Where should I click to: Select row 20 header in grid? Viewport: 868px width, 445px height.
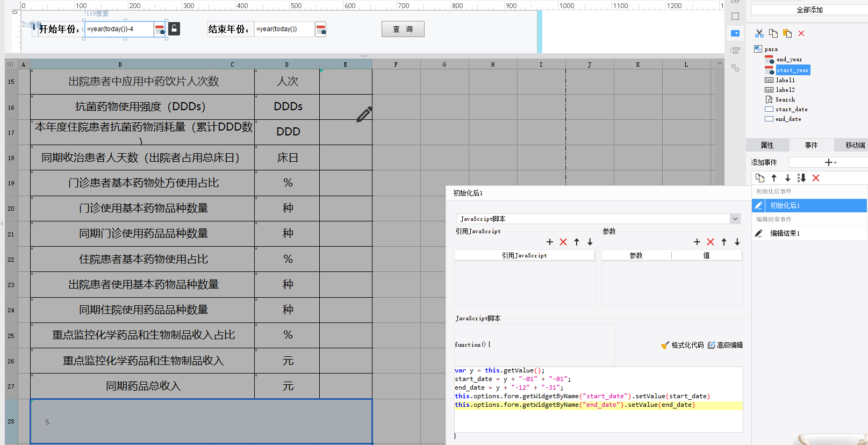11,209
